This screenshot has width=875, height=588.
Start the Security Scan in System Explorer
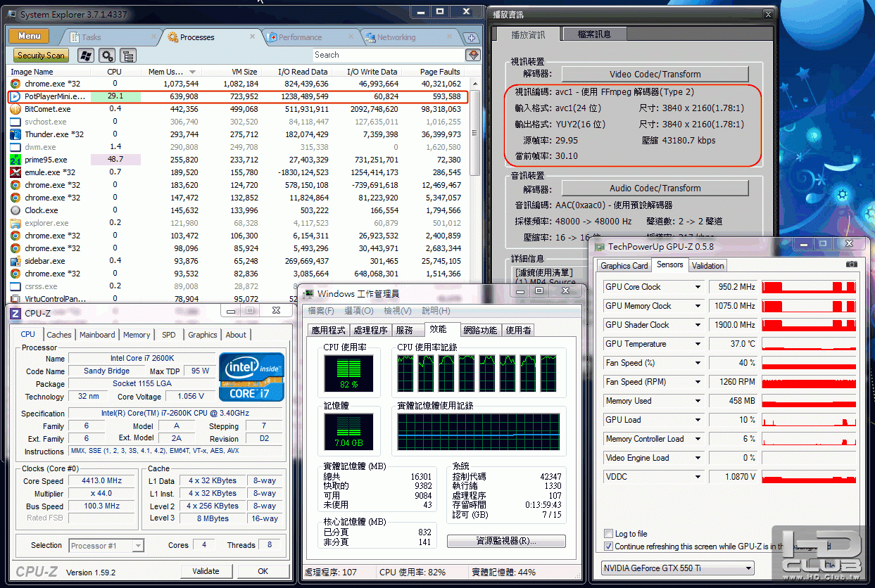coord(41,56)
